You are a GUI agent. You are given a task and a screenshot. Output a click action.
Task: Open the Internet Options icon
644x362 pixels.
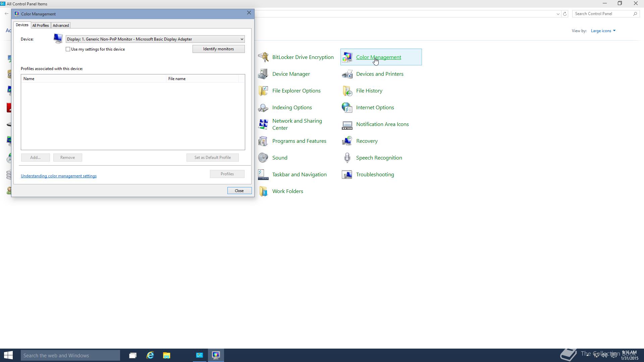coord(347,107)
